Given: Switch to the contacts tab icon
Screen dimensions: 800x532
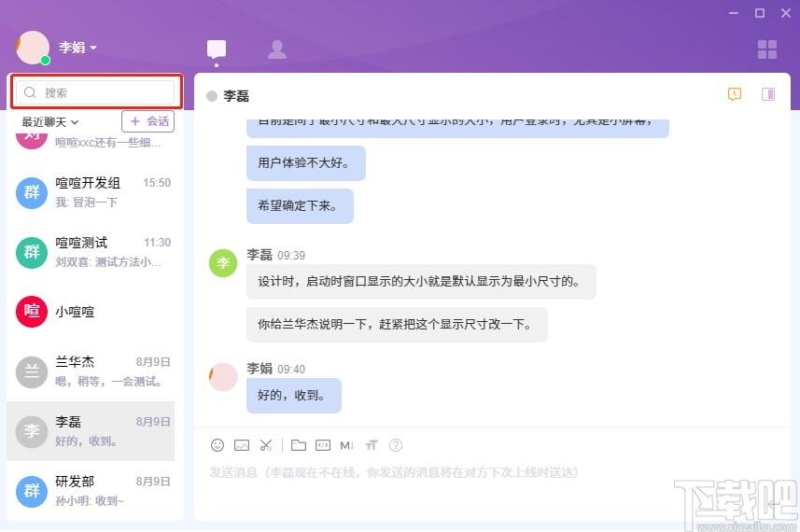Looking at the screenshot, I should coord(277,49).
